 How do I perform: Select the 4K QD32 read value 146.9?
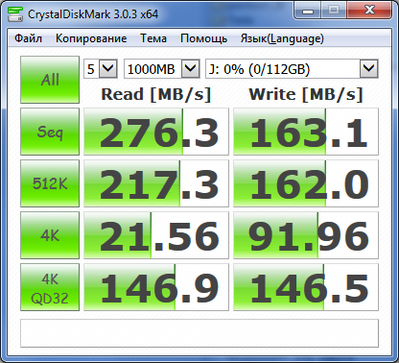(x=156, y=287)
